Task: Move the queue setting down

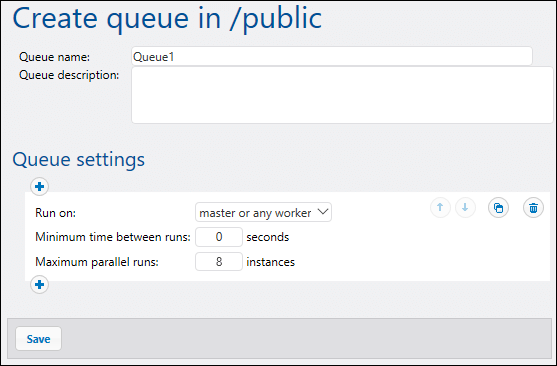Action: pyautogui.click(x=465, y=208)
